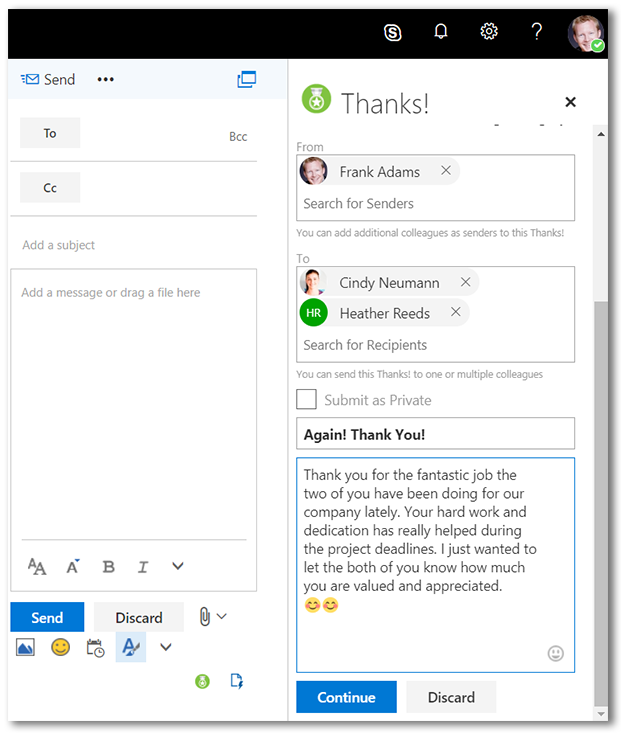The height and width of the screenshot is (736, 621).
Task: Close the Thanks! panel
Action: 570,102
